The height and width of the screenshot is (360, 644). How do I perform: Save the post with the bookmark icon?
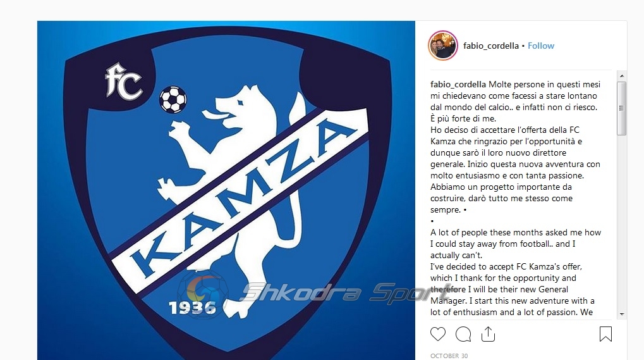[605, 334]
